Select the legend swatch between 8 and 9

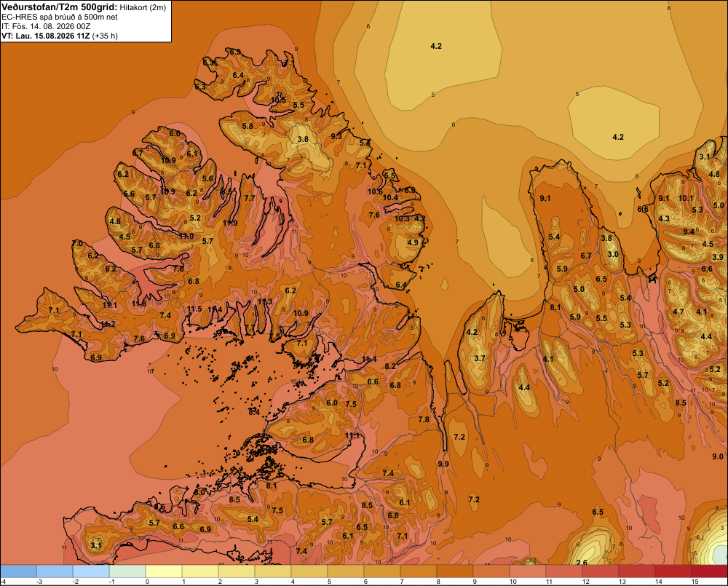tap(455, 571)
